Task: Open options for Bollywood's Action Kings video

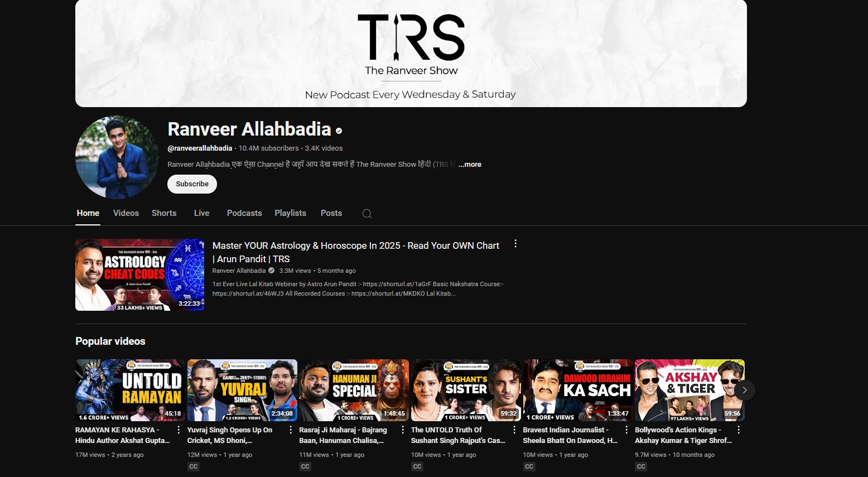Action: pos(739,430)
